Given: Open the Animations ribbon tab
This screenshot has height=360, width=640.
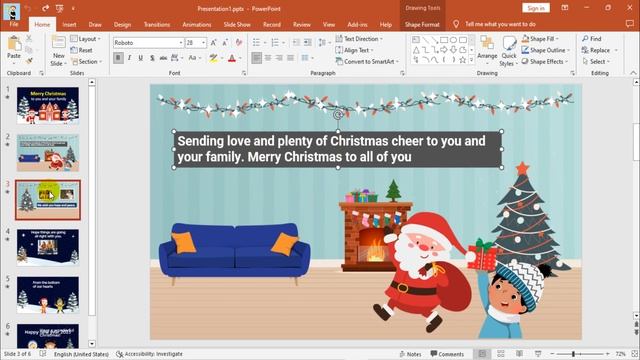Looking at the screenshot, I should 197,24.
